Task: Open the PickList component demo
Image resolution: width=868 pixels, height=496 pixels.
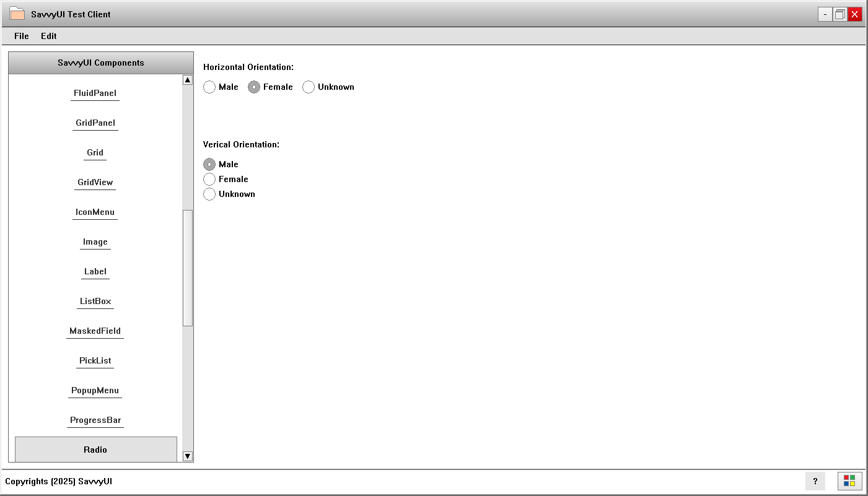Action: 95,361
